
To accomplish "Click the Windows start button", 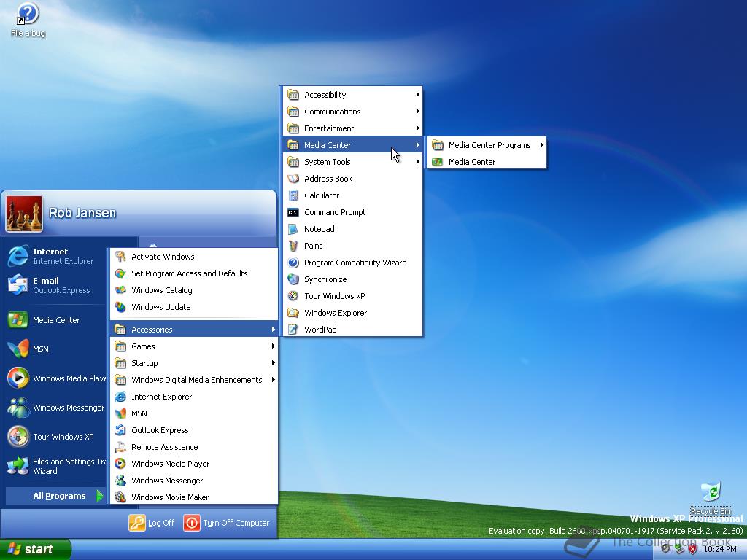I will [35, 549].
